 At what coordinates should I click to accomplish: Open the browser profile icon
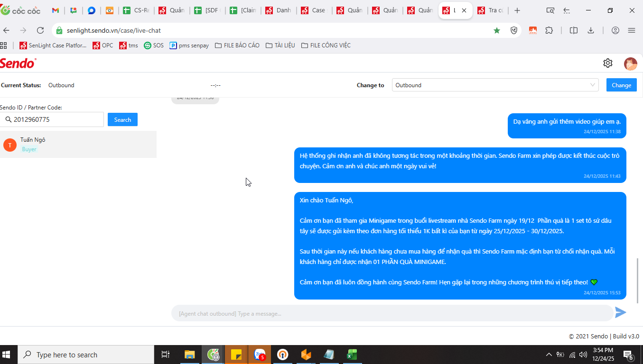[615, 30]
